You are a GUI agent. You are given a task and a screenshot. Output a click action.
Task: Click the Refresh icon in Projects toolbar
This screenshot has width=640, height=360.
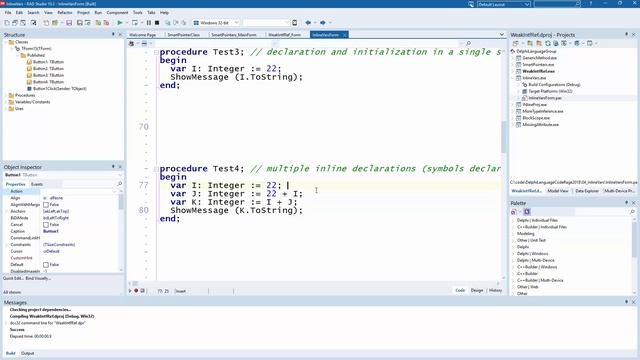[548, 43]
